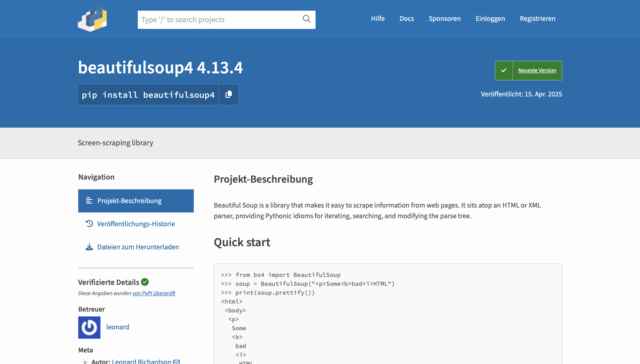Viewport: 640px width, 364px height.
Task: Click the green checkmark beside Neueste Version
Action: [x=504, y=70]
